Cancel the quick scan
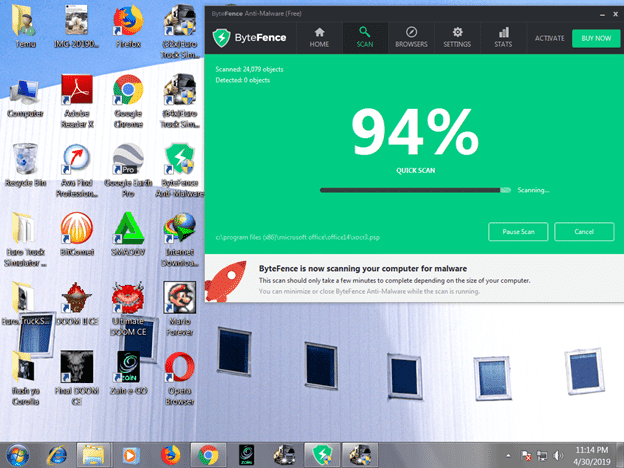 [x=584, y=232]
